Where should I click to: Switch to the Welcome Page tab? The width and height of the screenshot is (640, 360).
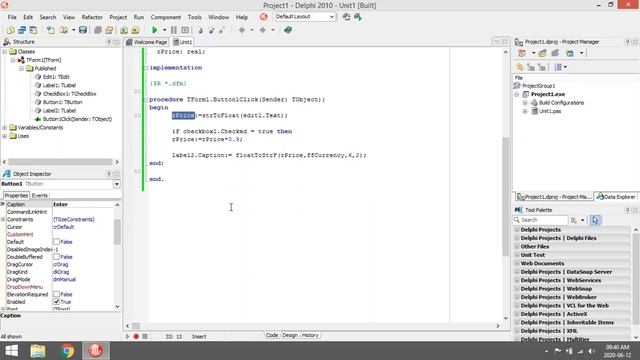[147, 42]
